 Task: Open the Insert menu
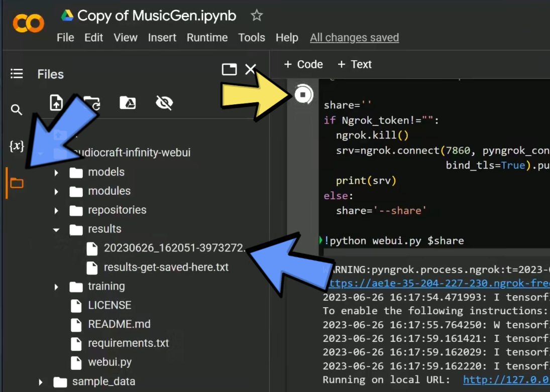pyautogui.click(x=162, y=38)
